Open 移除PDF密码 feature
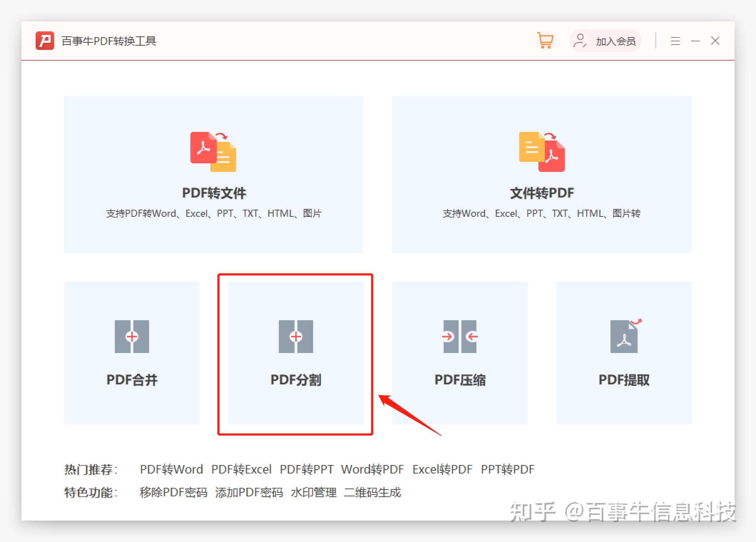Screen dimensions: 756x542 click(x=173, y=492)
